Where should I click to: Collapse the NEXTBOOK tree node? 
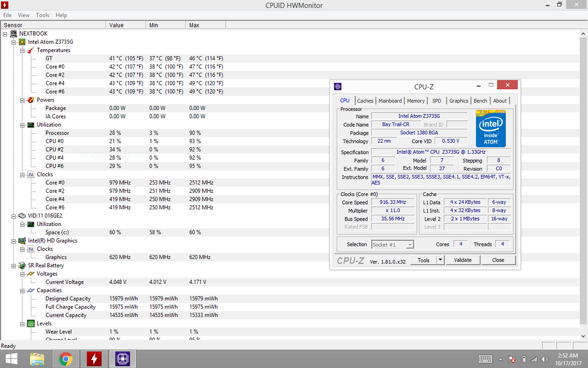pyautogui.click(x=5, y=34)
